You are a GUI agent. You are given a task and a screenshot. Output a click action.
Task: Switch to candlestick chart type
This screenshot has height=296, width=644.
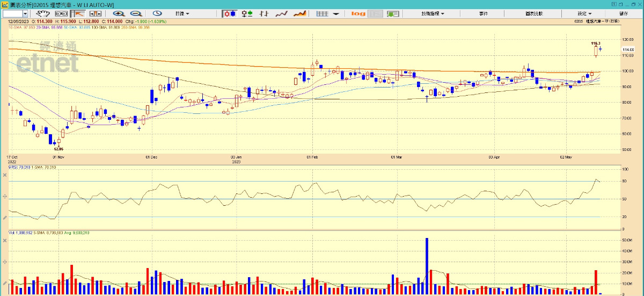tap(230, 13)
